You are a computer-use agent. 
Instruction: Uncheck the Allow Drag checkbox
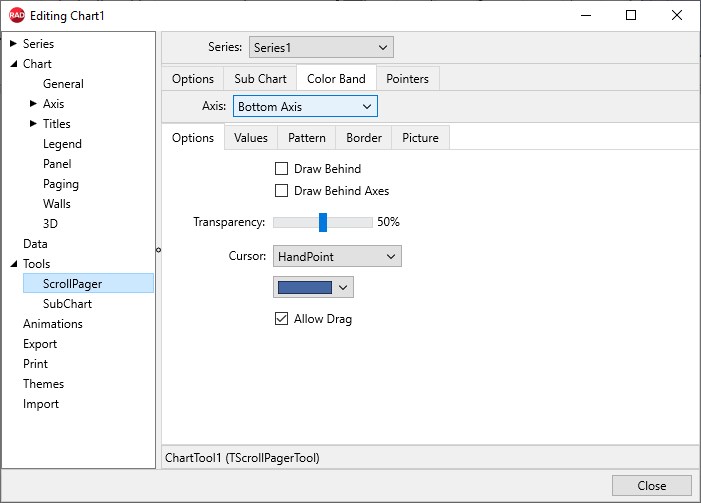click(x=281, y=319)
